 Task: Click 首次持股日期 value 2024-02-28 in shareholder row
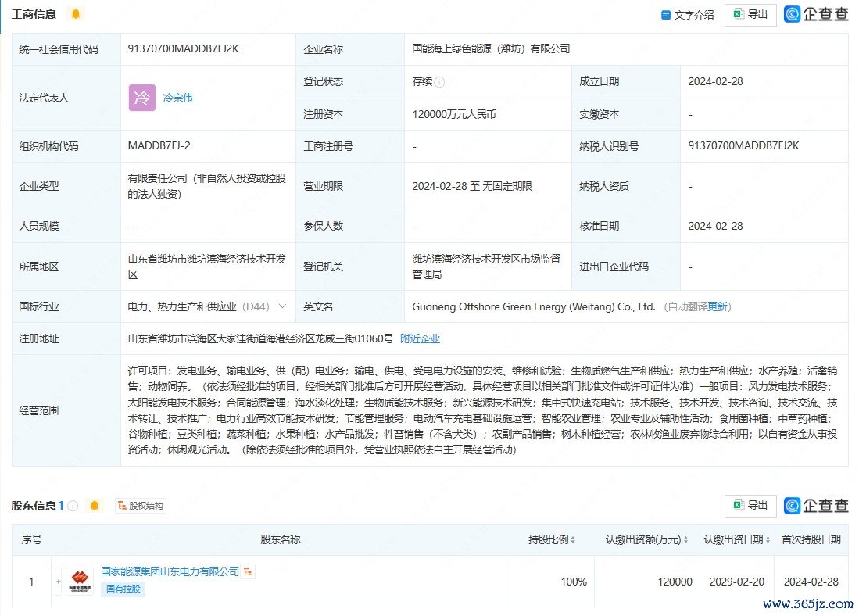[811, 582]
